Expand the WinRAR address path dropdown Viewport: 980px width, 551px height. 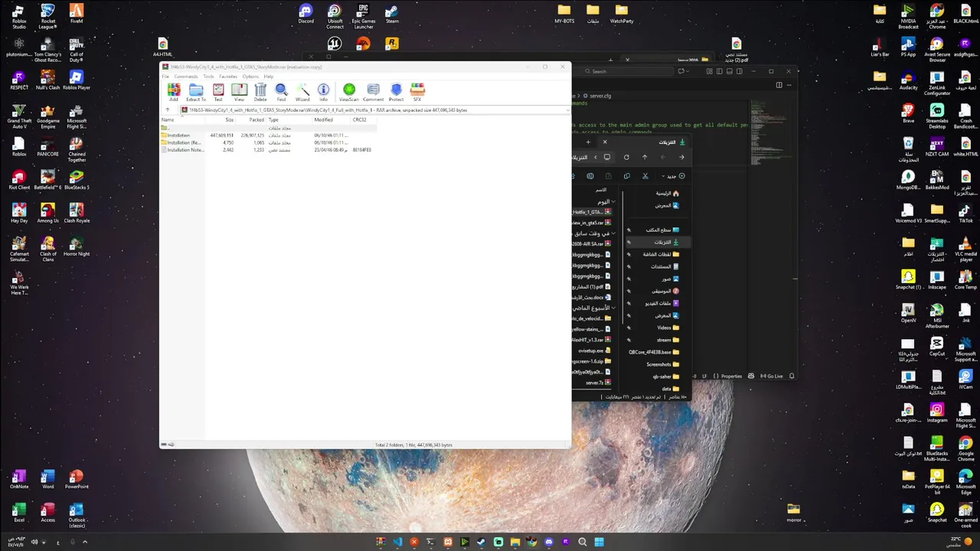pos(567,110)
